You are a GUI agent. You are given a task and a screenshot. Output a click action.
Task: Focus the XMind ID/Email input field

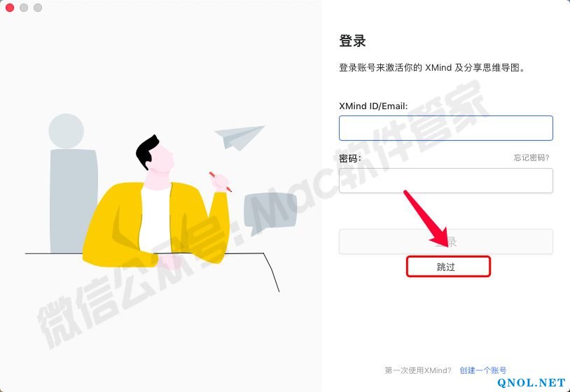point(445,128)
